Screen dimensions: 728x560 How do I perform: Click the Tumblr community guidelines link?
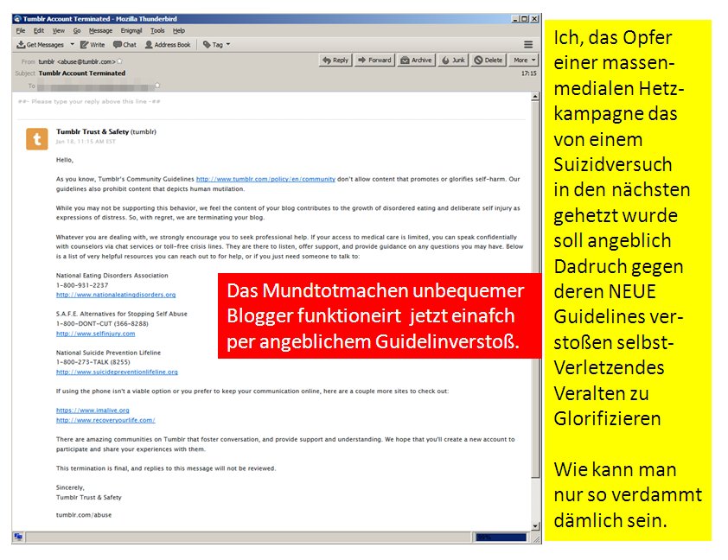point(265,179)
